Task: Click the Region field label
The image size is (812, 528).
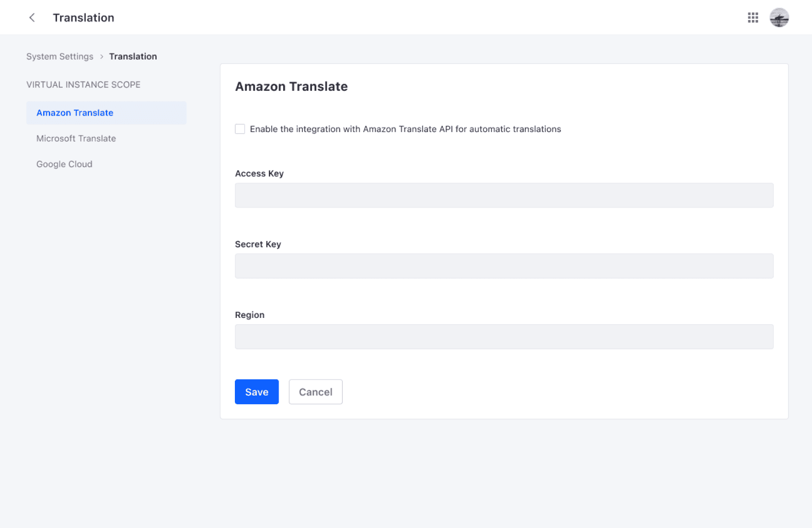Action: (x=249, y=315)
